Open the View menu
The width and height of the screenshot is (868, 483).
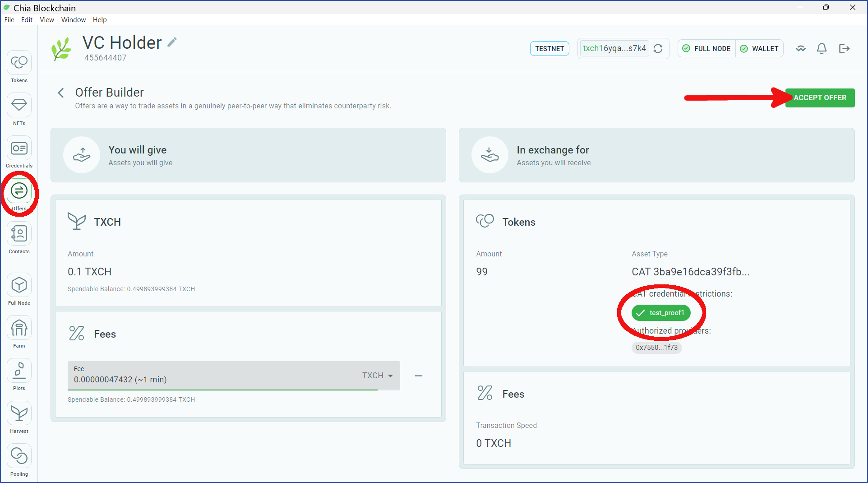(47, 20)
